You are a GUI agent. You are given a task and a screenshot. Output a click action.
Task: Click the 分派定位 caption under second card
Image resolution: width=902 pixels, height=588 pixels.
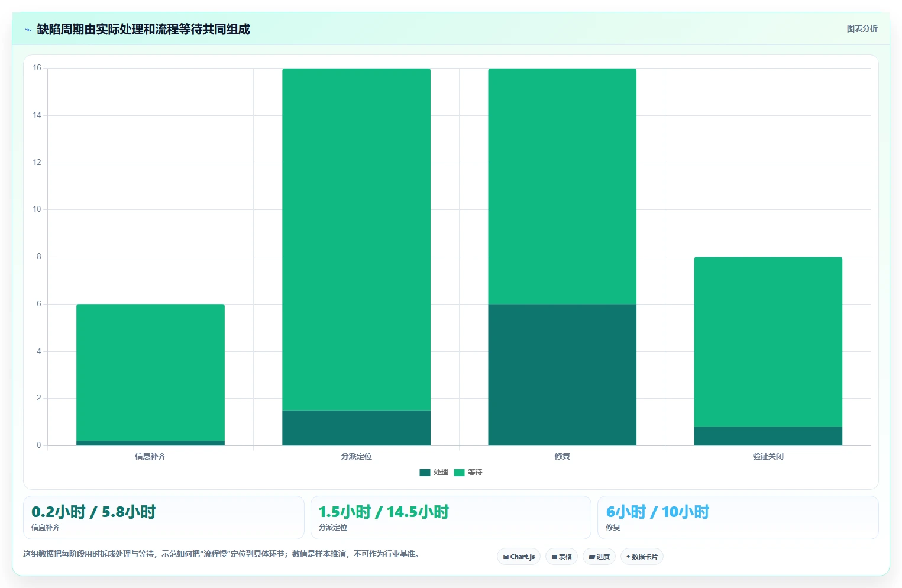(333, 528)
